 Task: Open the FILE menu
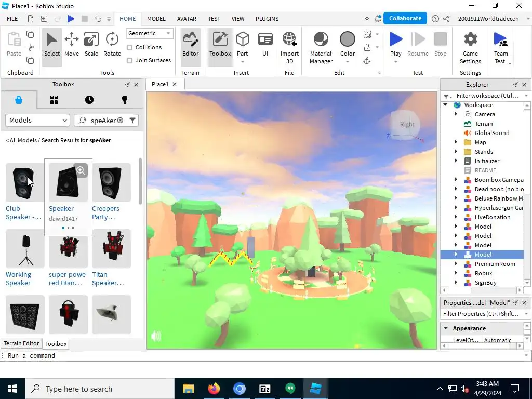[12, 19]
